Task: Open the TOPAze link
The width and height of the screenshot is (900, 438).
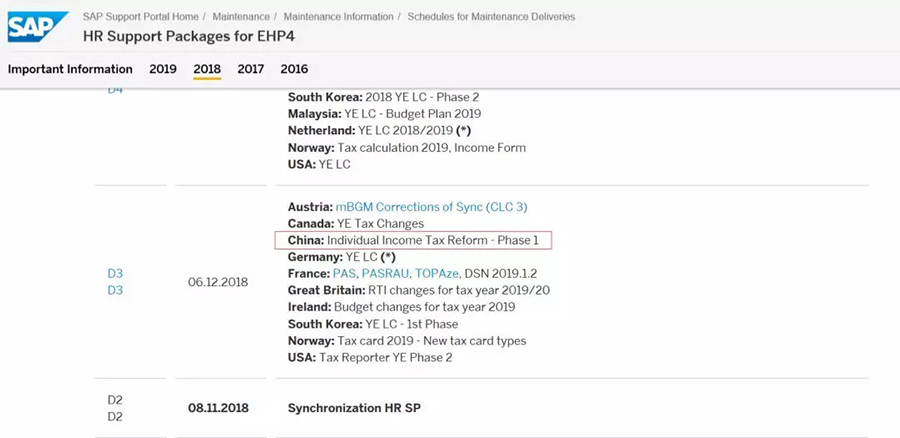Action: 436,274
